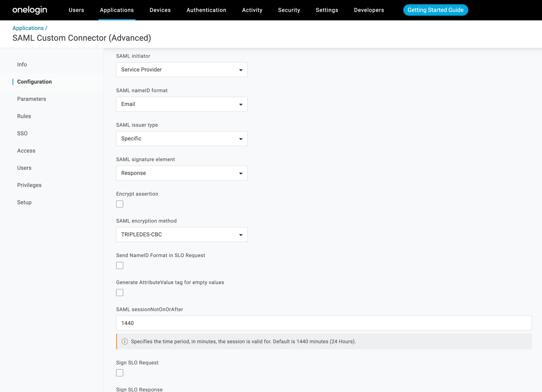Toggle Generate AttributeValue tag checkbox

coord(120,293)
